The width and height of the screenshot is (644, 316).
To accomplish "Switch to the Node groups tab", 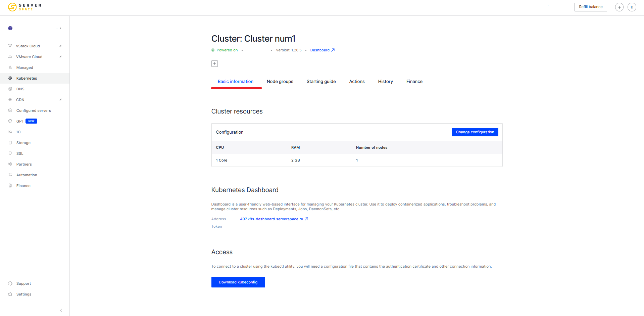I will 280,82.
